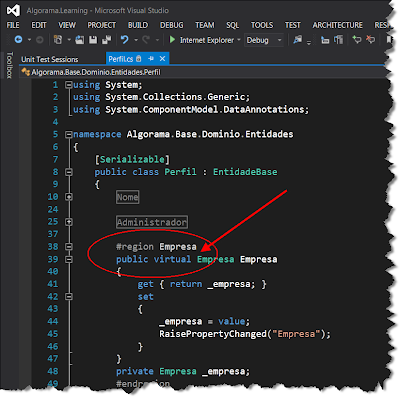Click the Open File toolbar icon
This screenshot has height=397, width=400.
pos(80,40)
